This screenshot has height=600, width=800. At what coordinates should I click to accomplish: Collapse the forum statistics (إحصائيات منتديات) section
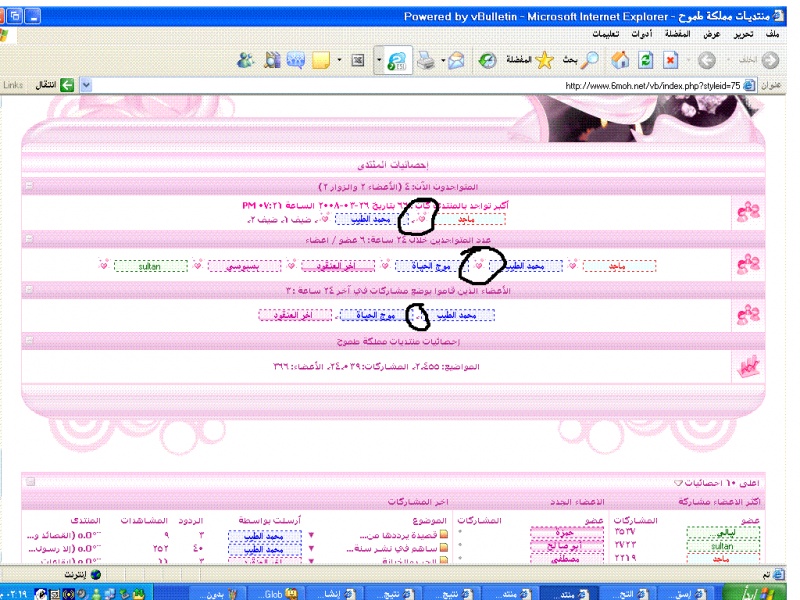(x=28, y=341)
